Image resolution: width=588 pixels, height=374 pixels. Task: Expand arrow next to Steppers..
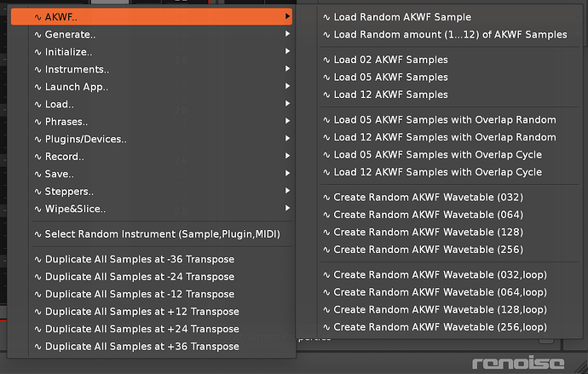click(287, 190)
